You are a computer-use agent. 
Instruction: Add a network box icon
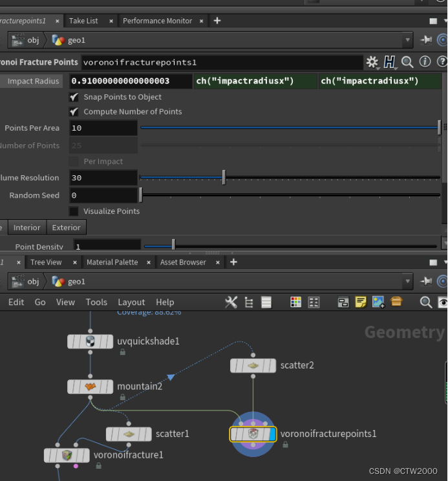[343, 303]
